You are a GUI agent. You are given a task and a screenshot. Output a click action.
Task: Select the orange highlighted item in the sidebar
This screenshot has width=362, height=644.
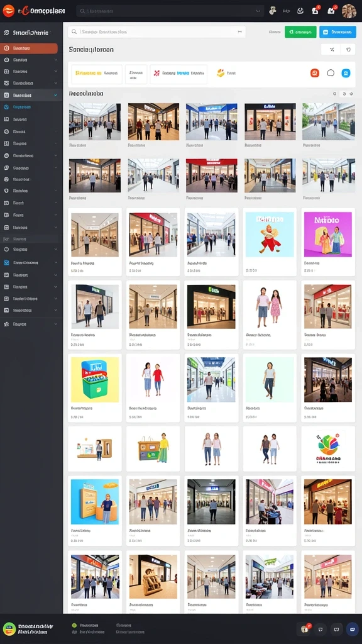pos(29,48)
